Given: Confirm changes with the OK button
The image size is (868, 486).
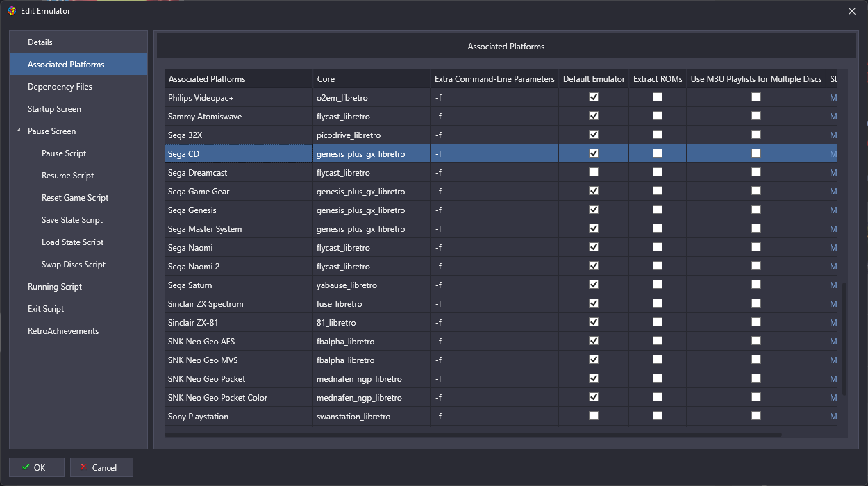Looking at the screenshot, I should (37, 467).
